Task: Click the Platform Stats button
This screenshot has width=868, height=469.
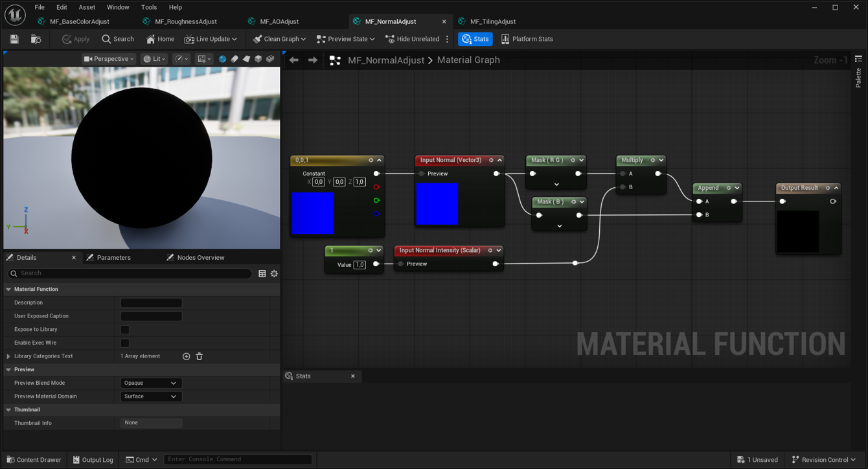Action: (x=527, y=40)
